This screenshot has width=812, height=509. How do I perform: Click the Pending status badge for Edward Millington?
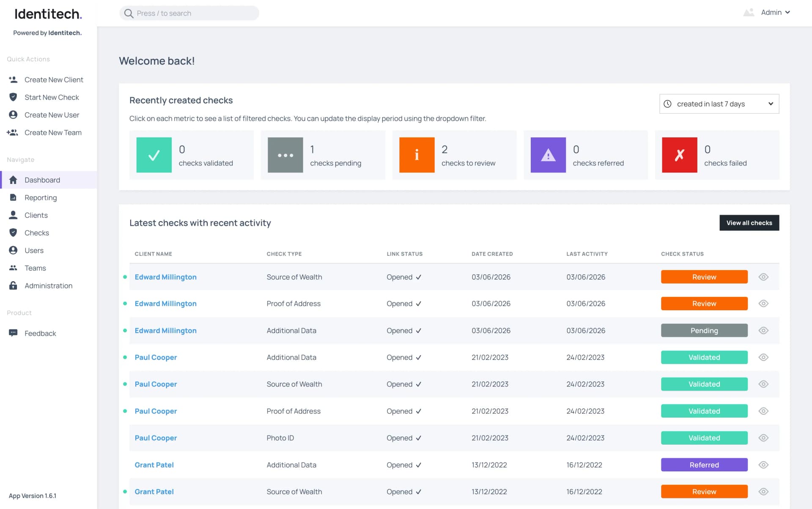pyautogui.click(x=704, y=331)
